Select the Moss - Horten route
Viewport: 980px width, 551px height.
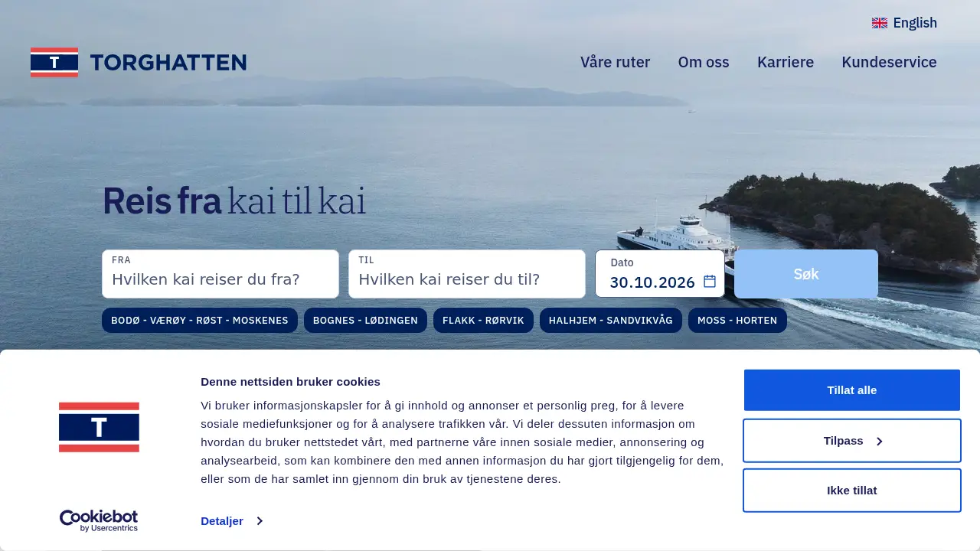737,321
